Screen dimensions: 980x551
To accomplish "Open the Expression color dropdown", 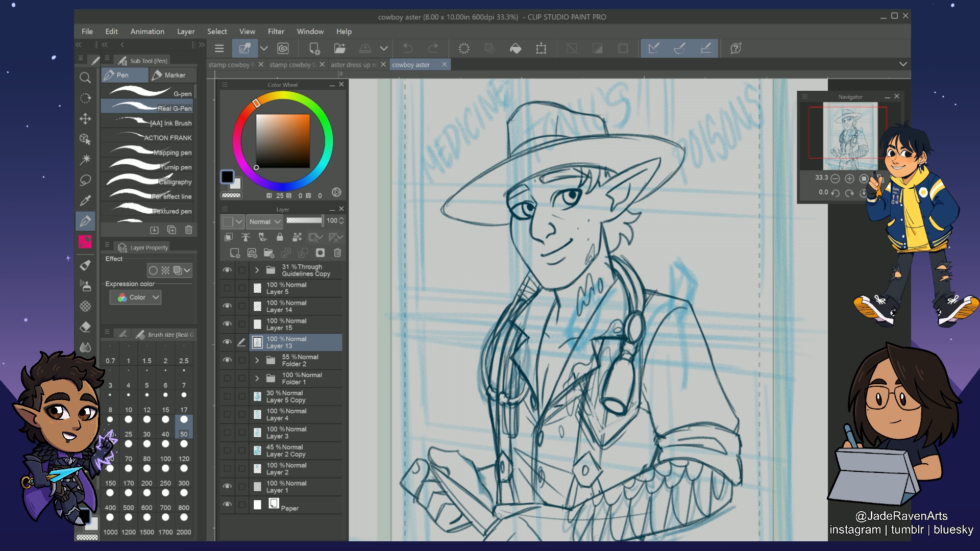I will click(x=136, y=297).
